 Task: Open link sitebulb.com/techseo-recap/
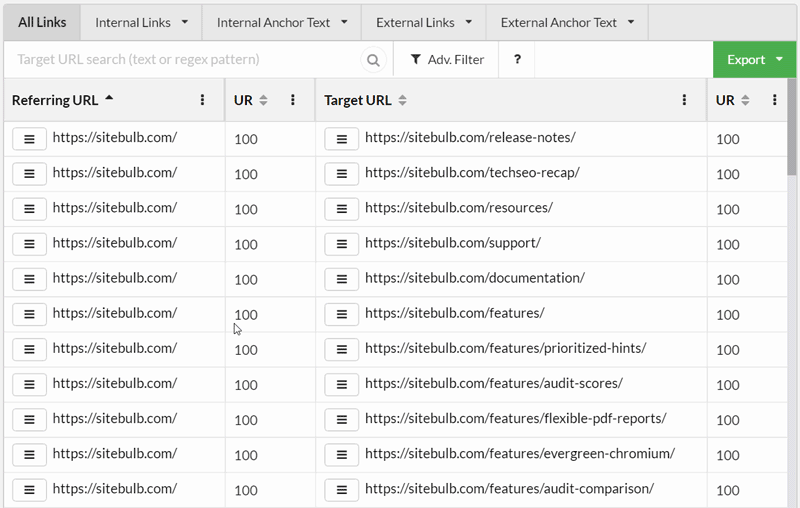pyautogui.click(x=472, y=173)
